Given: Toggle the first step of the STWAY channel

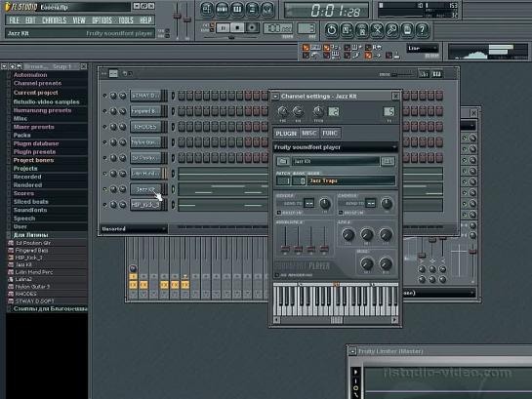Looking at the screenshot, I should click(x=182, y=96).
